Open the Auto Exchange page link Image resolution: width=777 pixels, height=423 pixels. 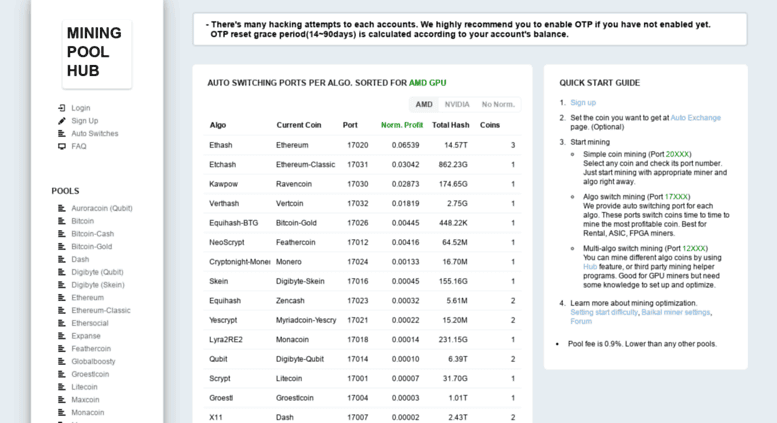[x=695, y=118]
